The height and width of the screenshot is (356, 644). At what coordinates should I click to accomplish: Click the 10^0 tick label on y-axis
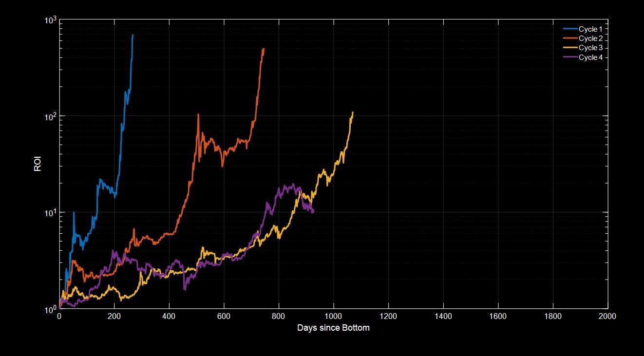pyautogui.click(x=49, y=308)
